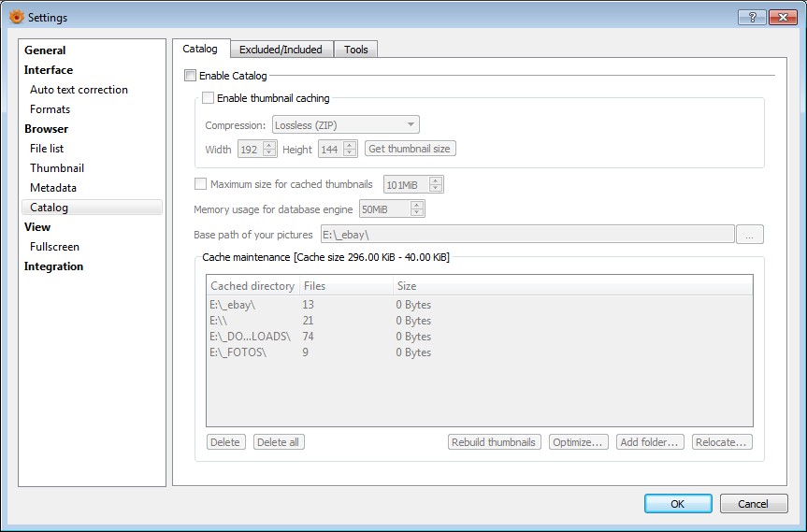Select View settings category
Image resolution: width=807 pixels, height=532 pixels.
click(37, 227)
